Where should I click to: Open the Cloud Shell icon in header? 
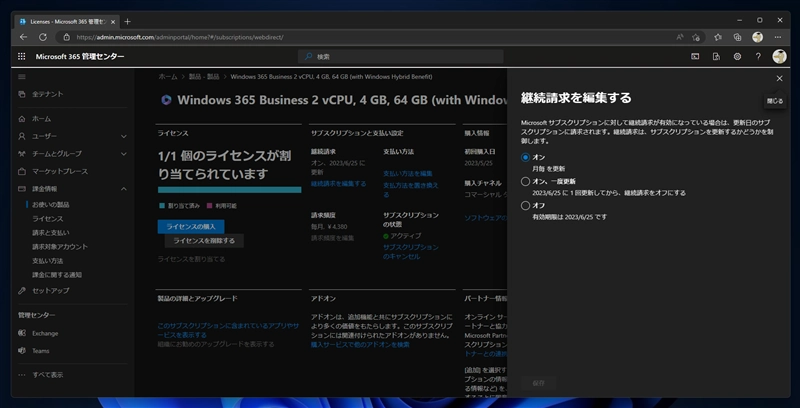point(695,57)
